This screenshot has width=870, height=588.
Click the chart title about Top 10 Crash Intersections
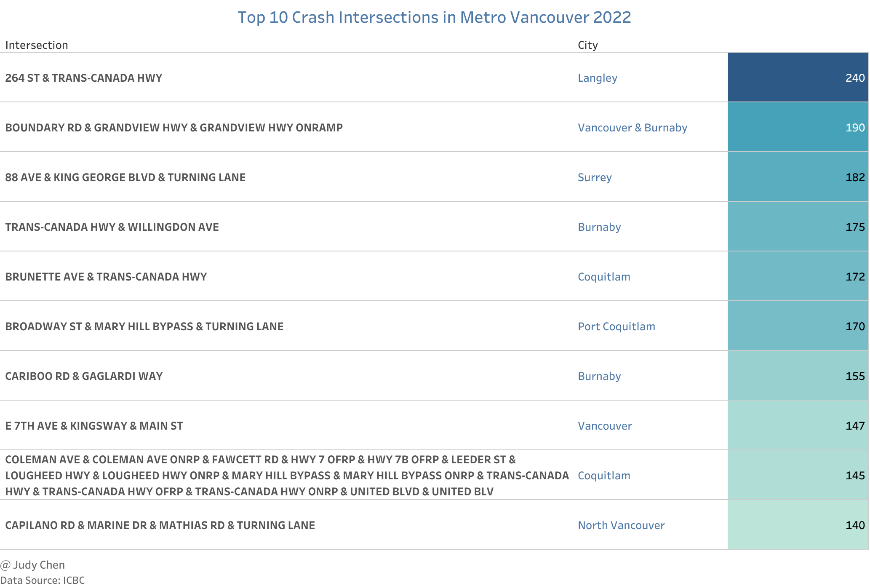[x=434, y=17]
